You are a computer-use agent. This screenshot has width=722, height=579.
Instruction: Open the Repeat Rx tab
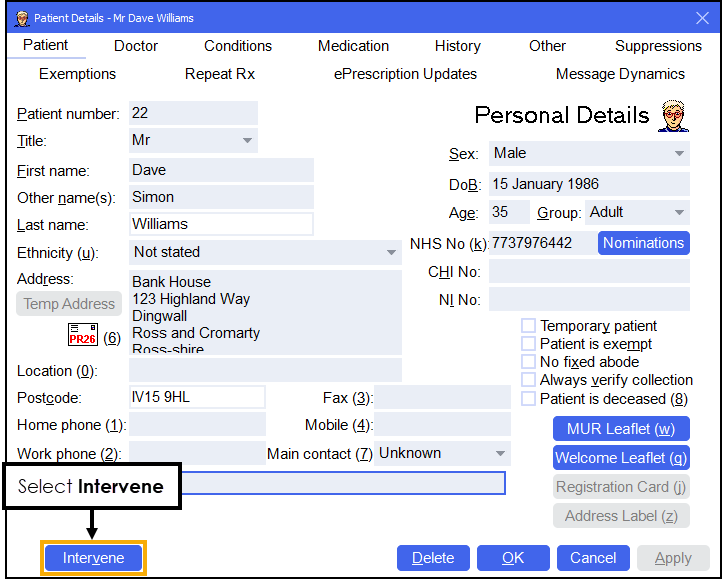coord(220,74)
